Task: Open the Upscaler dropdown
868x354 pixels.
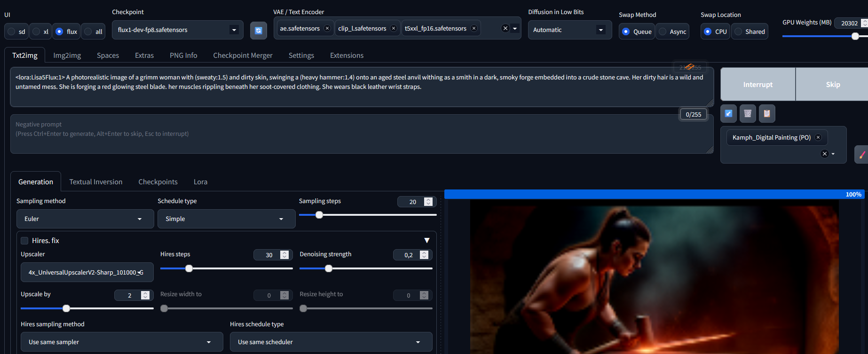Action: (x=87, y=272)
